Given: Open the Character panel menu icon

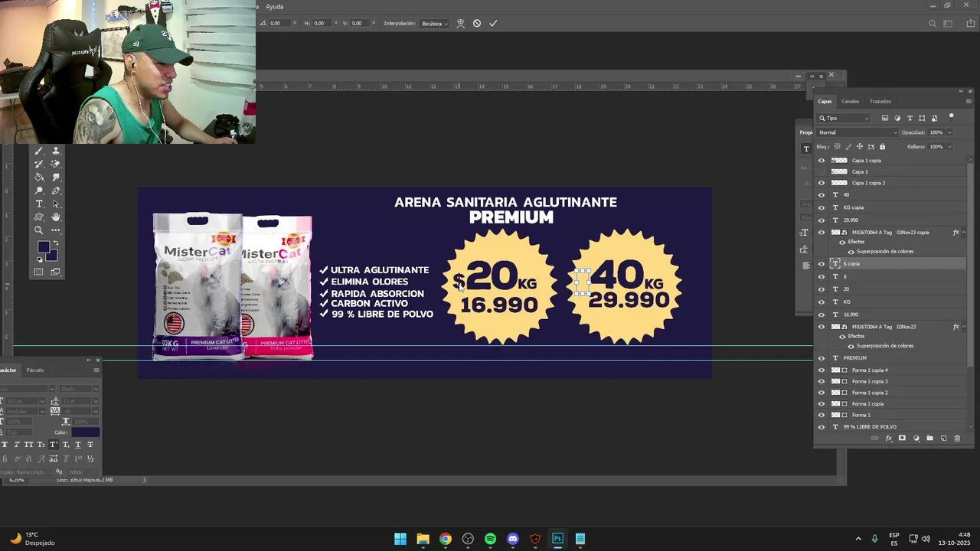Looking at the screenshot, I should (96, 370).
